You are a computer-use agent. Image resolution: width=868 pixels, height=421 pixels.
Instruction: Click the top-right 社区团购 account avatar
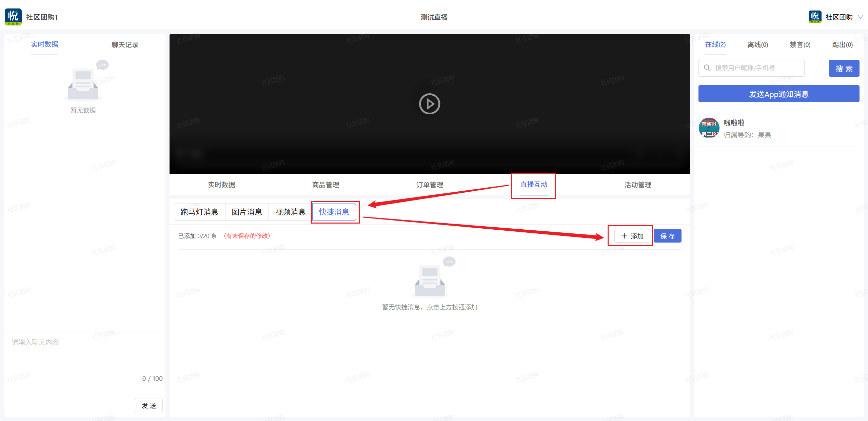(x=814, y=17)
